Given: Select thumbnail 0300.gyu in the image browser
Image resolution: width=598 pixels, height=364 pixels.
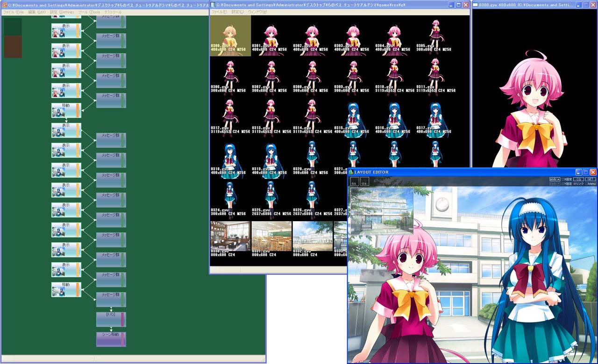Looking at the screenshot, I should click(x=230, y=36).
